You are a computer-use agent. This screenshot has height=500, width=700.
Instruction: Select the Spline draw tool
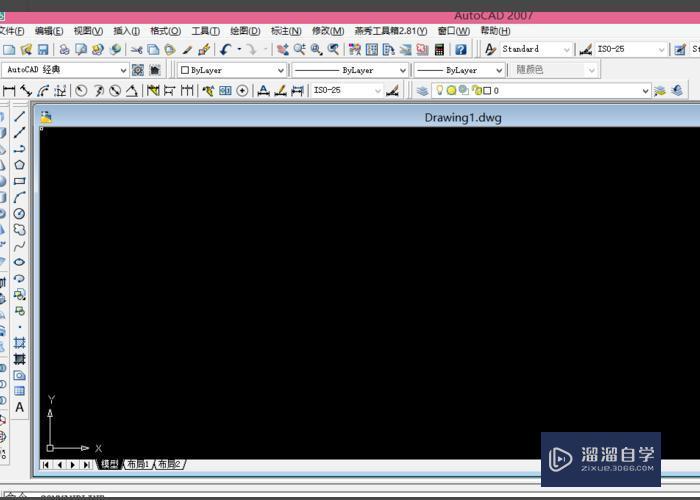pyautogui.click(x=19, y=246)
